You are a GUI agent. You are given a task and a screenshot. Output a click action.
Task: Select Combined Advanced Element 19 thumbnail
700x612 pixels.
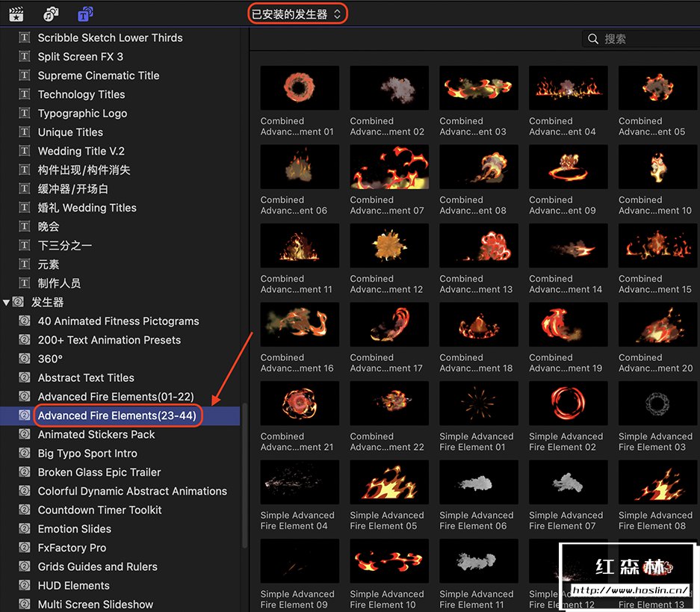click(x=569, y=324)
